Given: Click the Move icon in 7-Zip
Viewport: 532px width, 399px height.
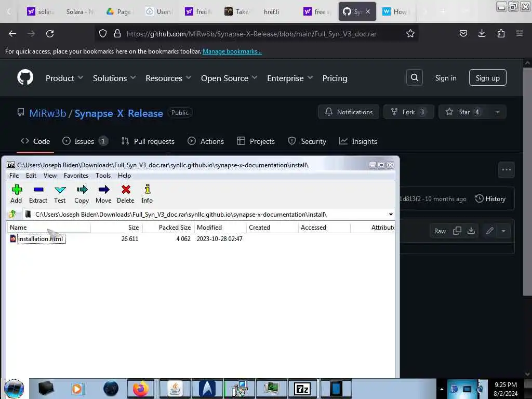Looking at the screenshot, I should [x=103, y=194].
